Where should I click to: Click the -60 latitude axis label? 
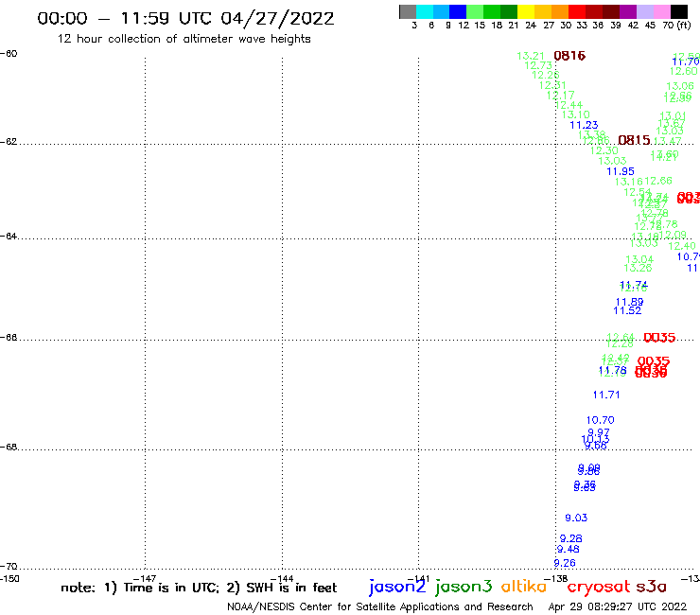(x=9, y=54)
